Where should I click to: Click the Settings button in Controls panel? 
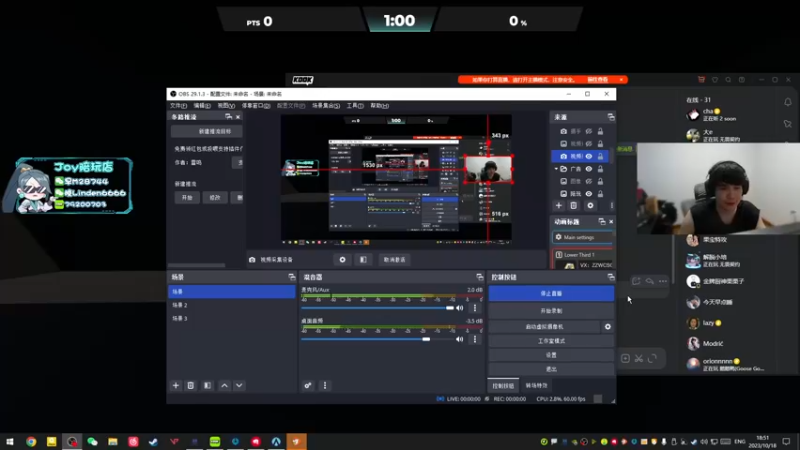point(551,355)
